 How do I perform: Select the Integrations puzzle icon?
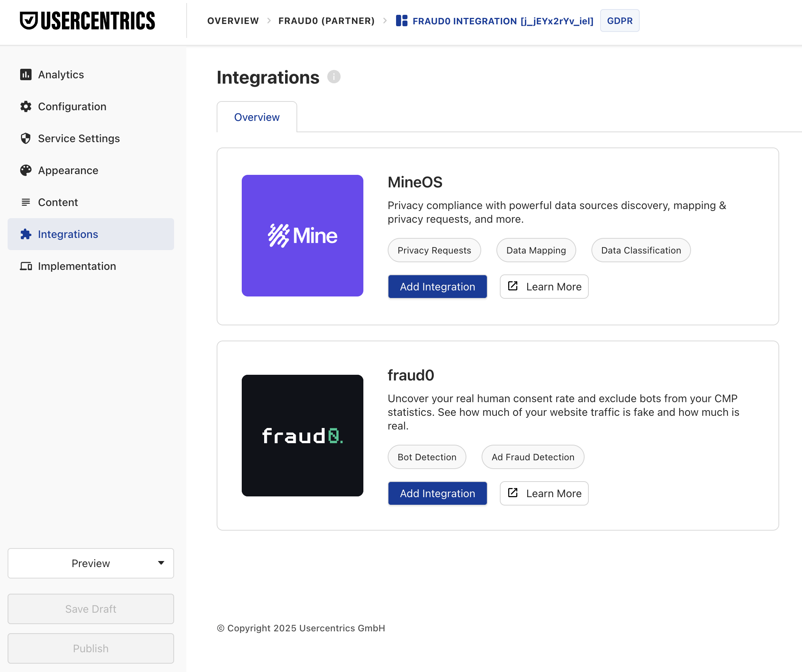coord(25,234)
